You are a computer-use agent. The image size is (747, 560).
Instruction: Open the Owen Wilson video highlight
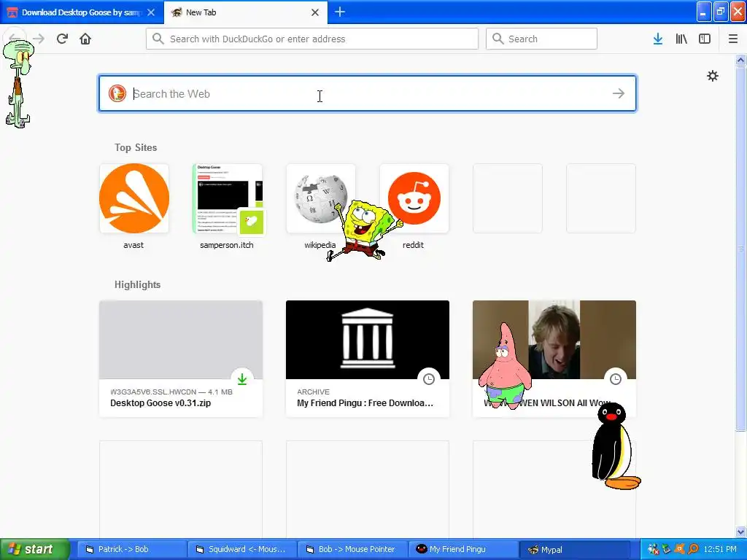pyautogui.click(x=554, y=359)
